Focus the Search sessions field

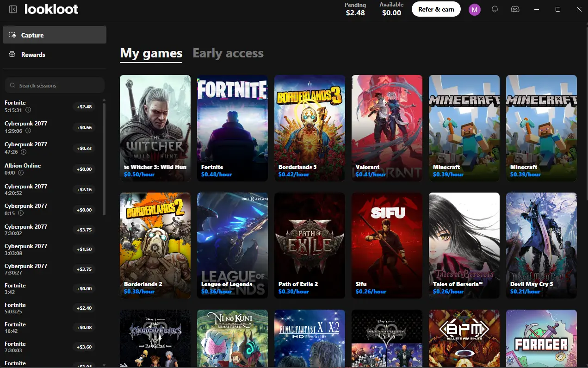coord(55,86)
